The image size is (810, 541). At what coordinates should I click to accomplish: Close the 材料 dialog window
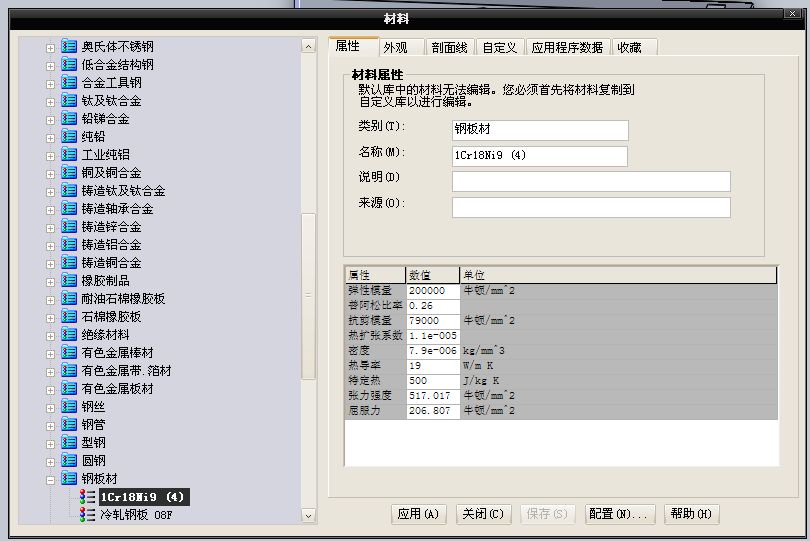point(792,14)
